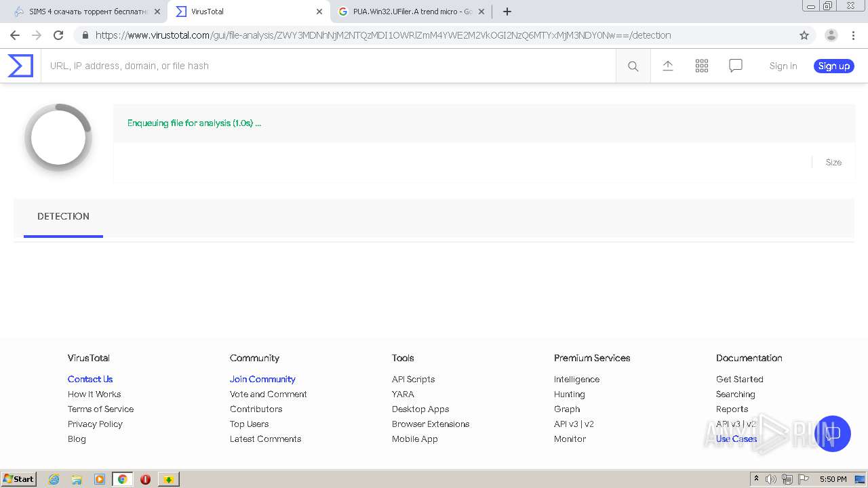868x488 pixels.
Task: Bookmark this page with star icon
Action: click(804, 35)
